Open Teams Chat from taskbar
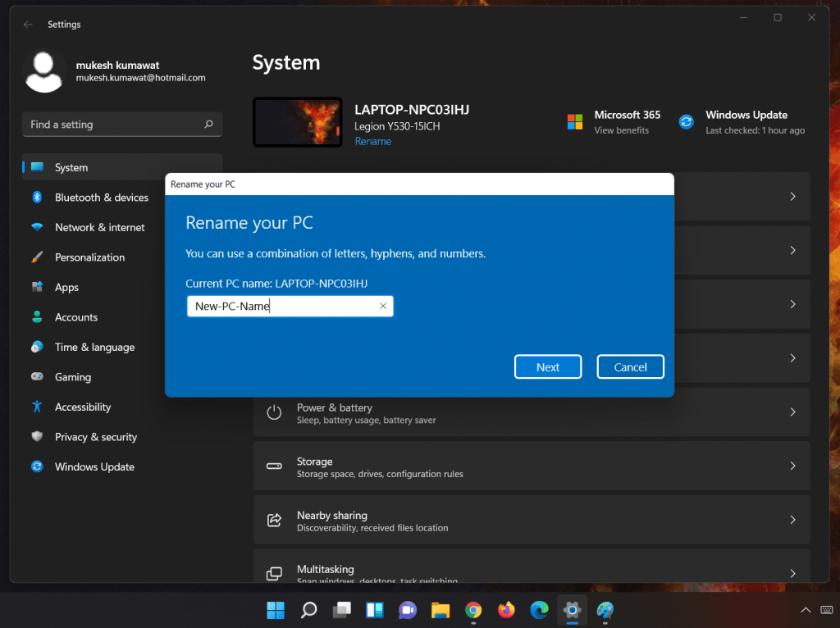The height and width of the screenshot is (628, 840). tap(408, 610)
